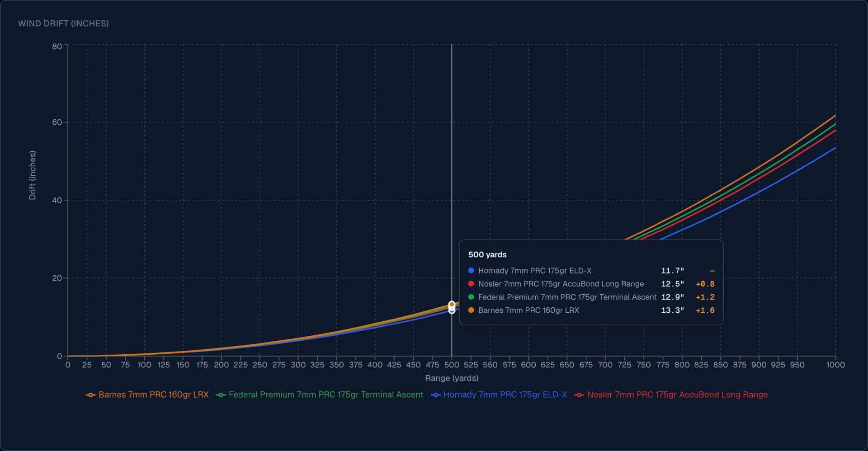Click the Hornady 11.7" drift value

673,271
